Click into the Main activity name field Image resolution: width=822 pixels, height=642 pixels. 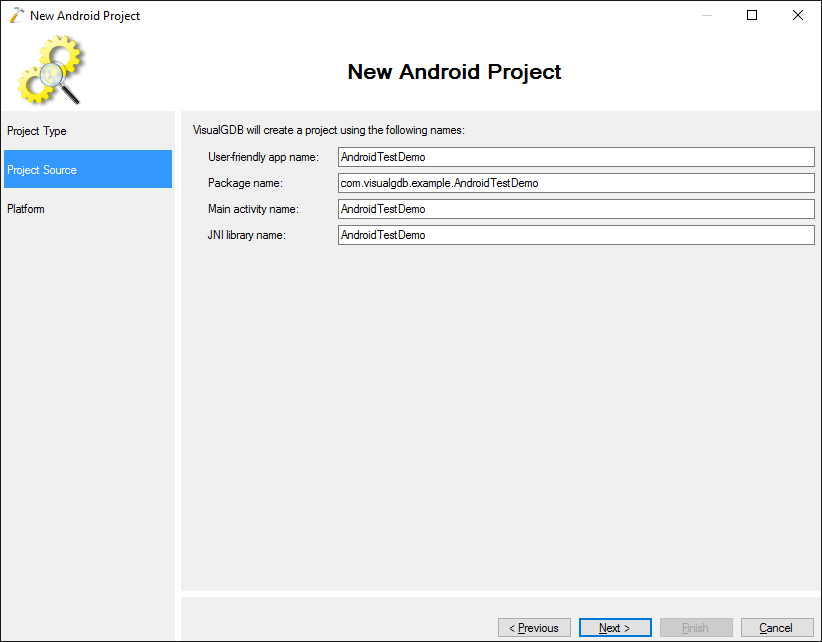576,209
